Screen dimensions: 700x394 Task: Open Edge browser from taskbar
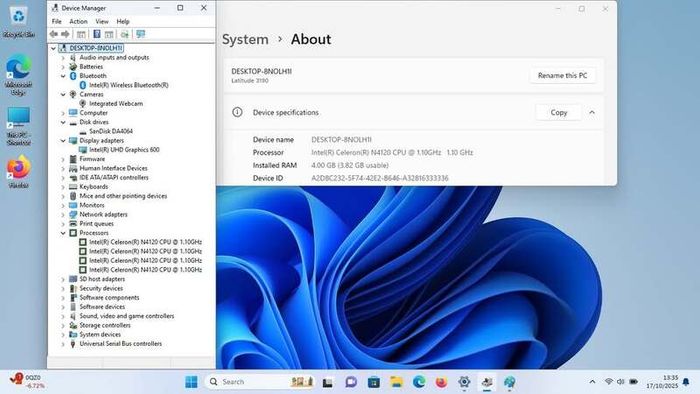pyautogui.click(x=419, y=382)
